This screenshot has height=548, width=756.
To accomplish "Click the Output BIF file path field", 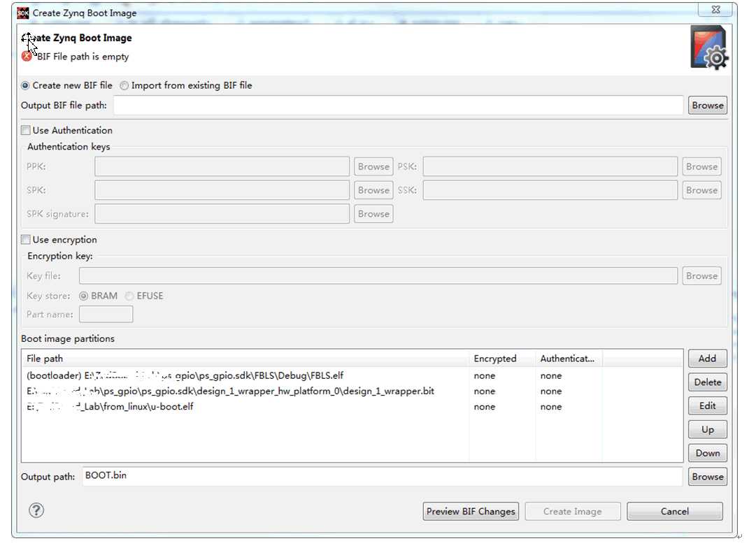I will tap(398, 105).
